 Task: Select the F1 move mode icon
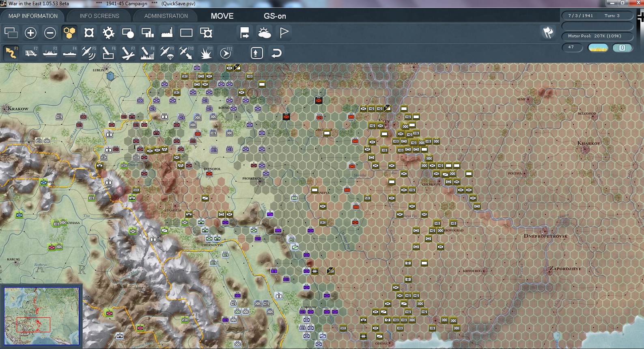click(11, 53)
